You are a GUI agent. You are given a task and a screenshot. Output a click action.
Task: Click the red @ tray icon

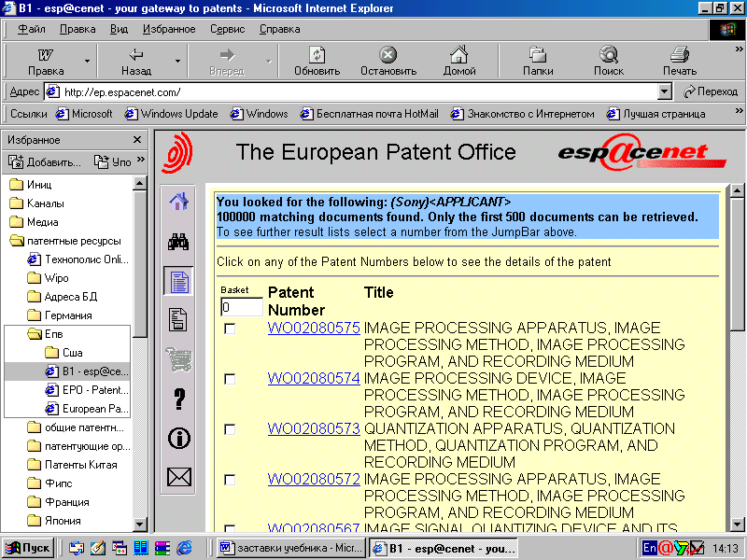click(665, 548)
